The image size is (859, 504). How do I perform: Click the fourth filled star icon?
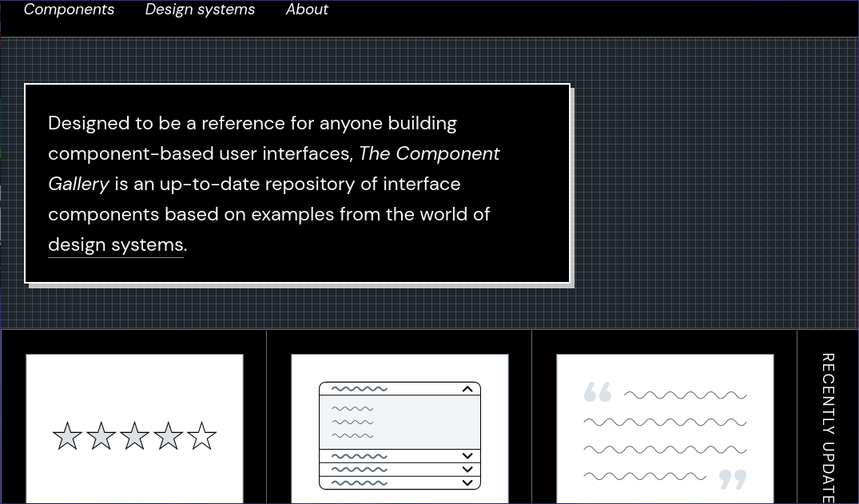(168, 435)
